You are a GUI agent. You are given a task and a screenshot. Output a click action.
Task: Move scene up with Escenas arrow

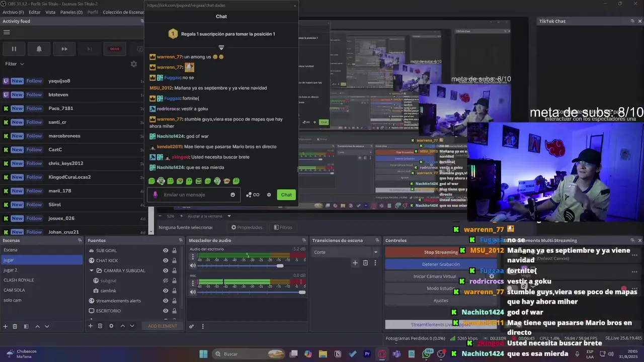(x=37, y=326)
